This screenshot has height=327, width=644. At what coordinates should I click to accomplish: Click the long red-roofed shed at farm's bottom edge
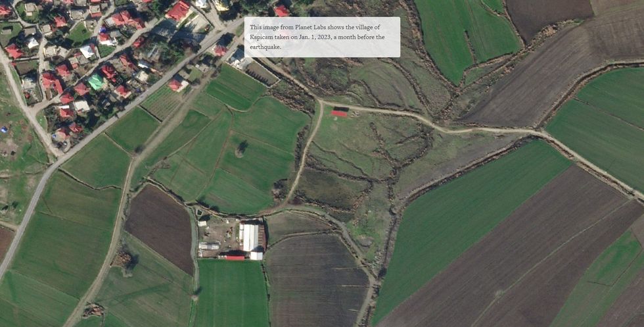click(235, 257)
